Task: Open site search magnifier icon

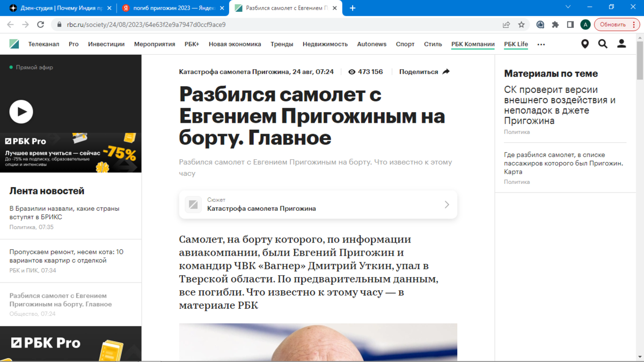Action: pos(603,44)
